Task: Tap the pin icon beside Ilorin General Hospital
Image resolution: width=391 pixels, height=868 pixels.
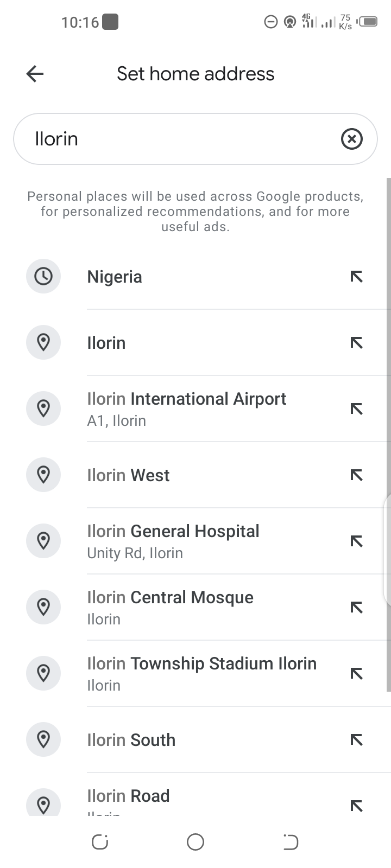Action: coord(43,540)
